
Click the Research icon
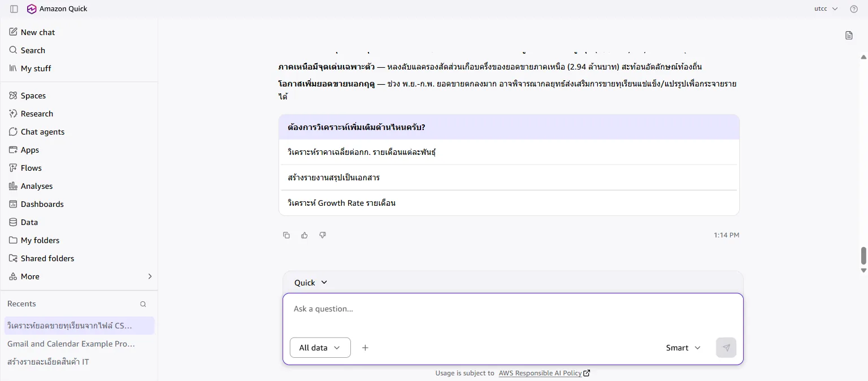point(13,114)
